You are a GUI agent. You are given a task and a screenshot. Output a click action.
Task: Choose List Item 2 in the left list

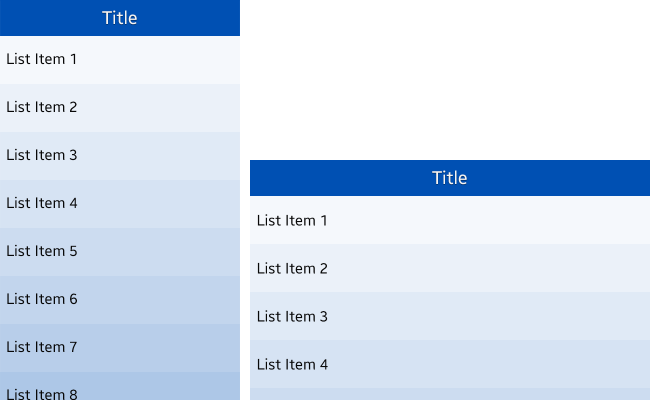pos(120,108)
